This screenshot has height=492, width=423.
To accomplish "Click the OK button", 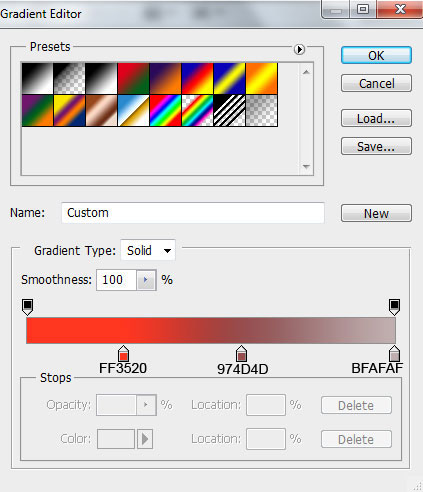I will [x=376, y=55].
